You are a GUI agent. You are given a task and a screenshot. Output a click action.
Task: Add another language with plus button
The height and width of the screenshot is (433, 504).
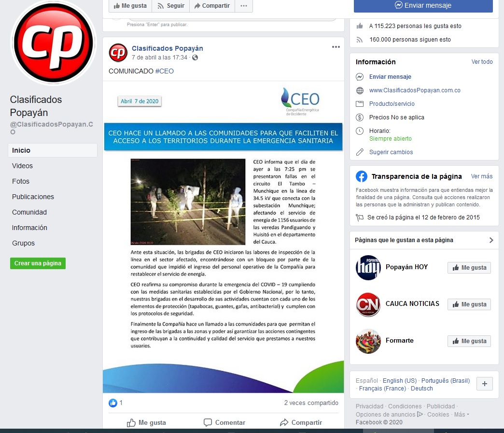(x=485, y=384)
